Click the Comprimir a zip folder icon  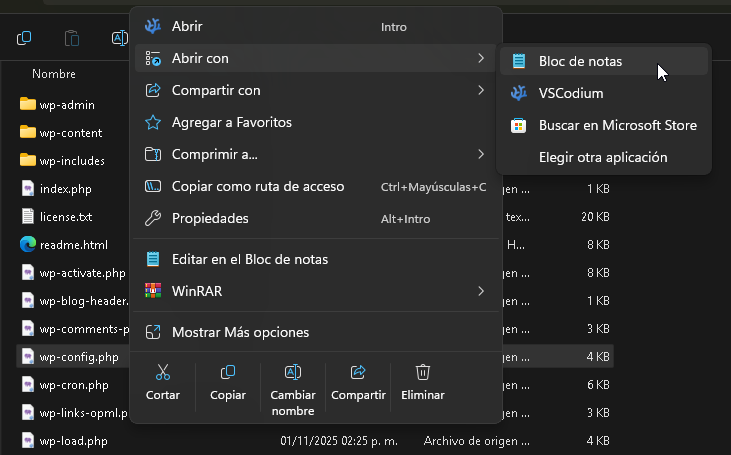pyautogui.click(x=153, y=154)
